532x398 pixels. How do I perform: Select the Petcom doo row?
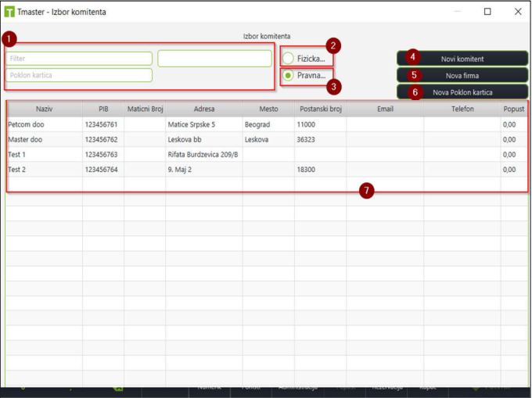coord(267,124)
